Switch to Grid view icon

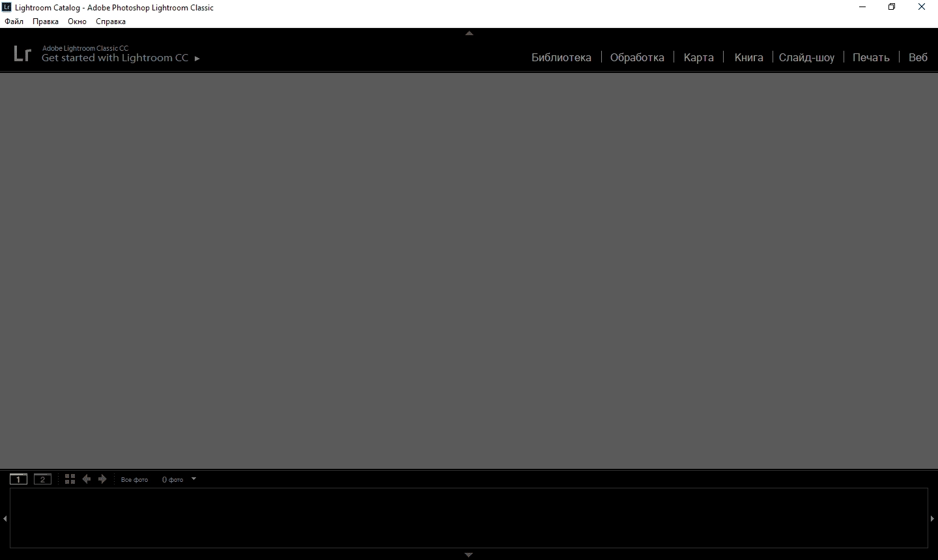pos(70,479)
